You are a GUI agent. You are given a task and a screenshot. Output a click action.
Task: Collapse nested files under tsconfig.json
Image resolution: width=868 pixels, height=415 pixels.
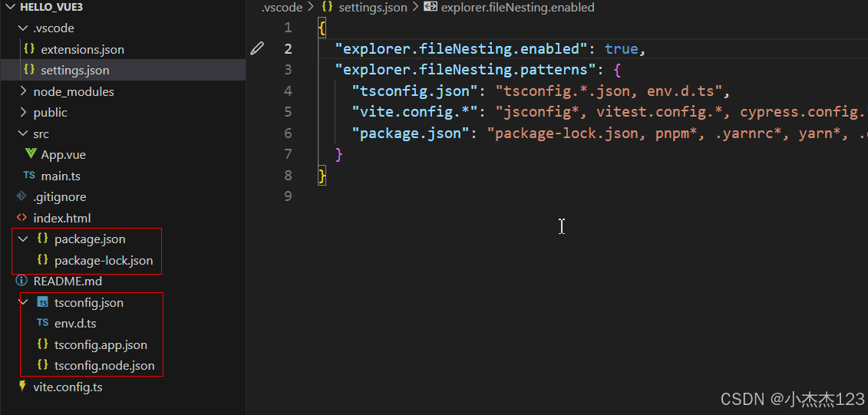click(x=23, y=303)
